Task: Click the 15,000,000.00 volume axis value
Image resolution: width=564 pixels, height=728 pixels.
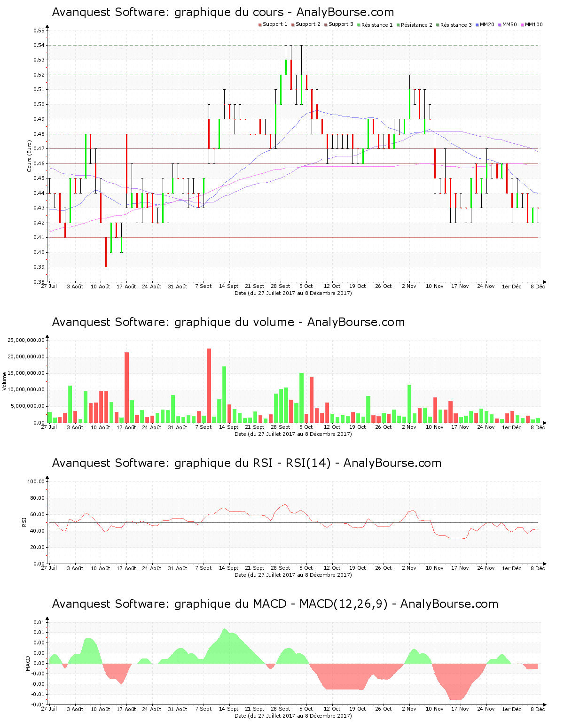Action: point(26,373)
